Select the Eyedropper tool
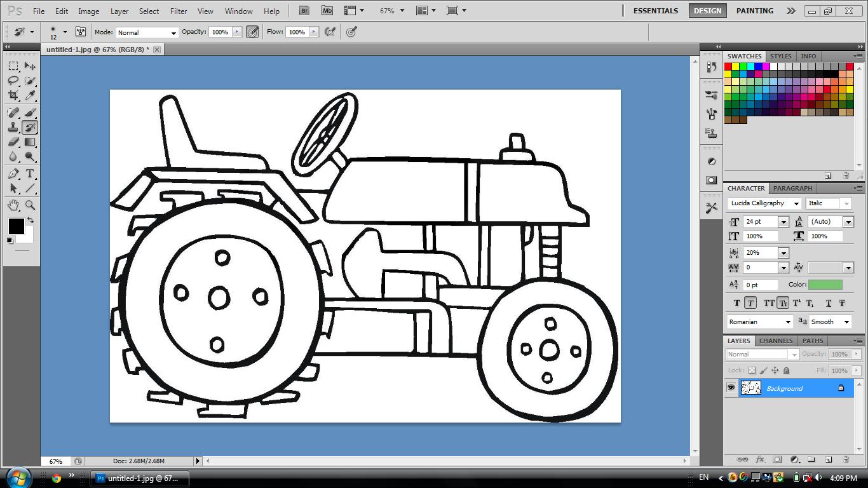The image size is (868, 488). click(30, 95)
